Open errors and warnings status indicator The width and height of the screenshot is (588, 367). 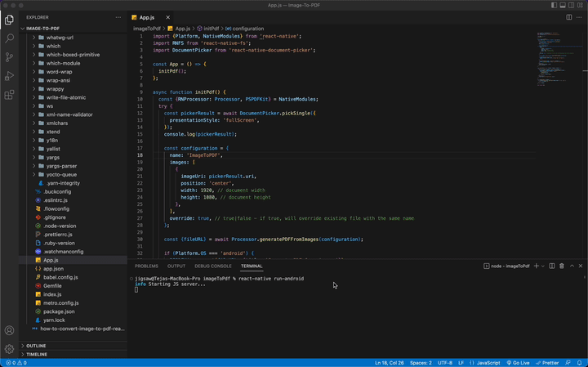click(x=16, y=363)
